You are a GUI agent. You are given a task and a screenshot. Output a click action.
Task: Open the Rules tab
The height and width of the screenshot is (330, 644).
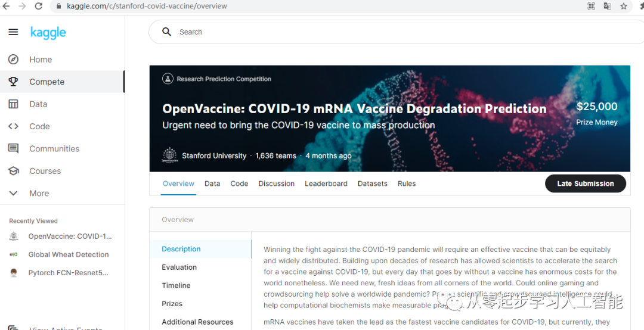click(407, 184)
